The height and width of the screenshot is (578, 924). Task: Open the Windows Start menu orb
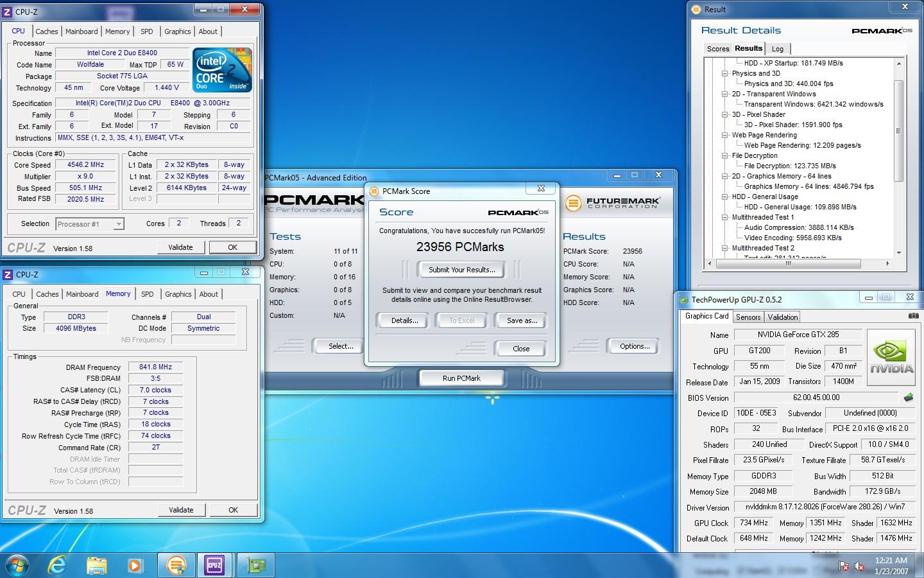tap(17, 565)
